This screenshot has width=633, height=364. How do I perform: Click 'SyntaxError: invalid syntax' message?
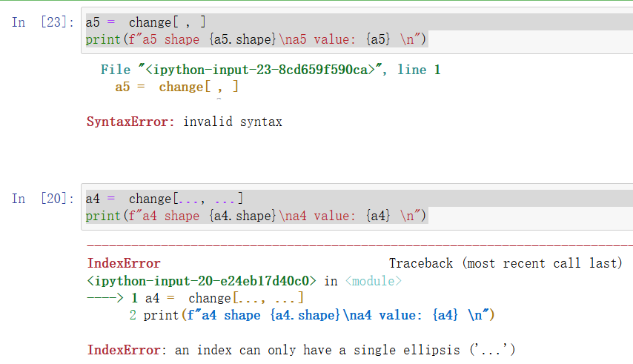(185, 122)
